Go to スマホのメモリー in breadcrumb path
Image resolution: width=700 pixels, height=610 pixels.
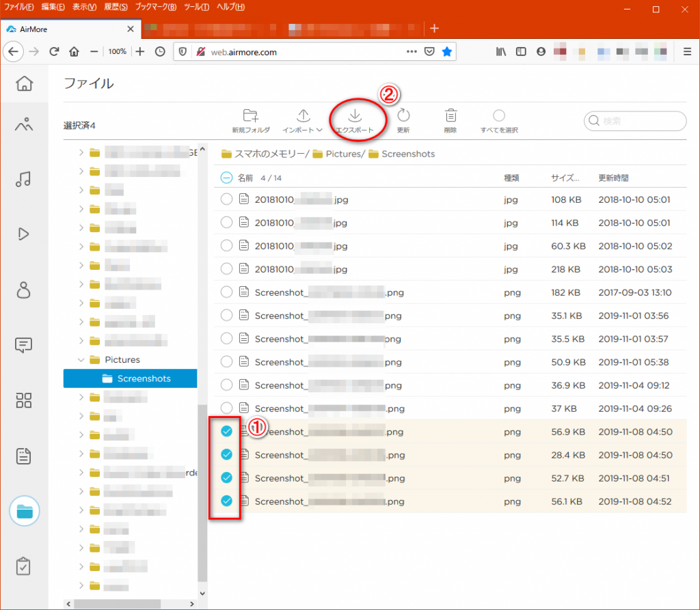click(270, 154)
